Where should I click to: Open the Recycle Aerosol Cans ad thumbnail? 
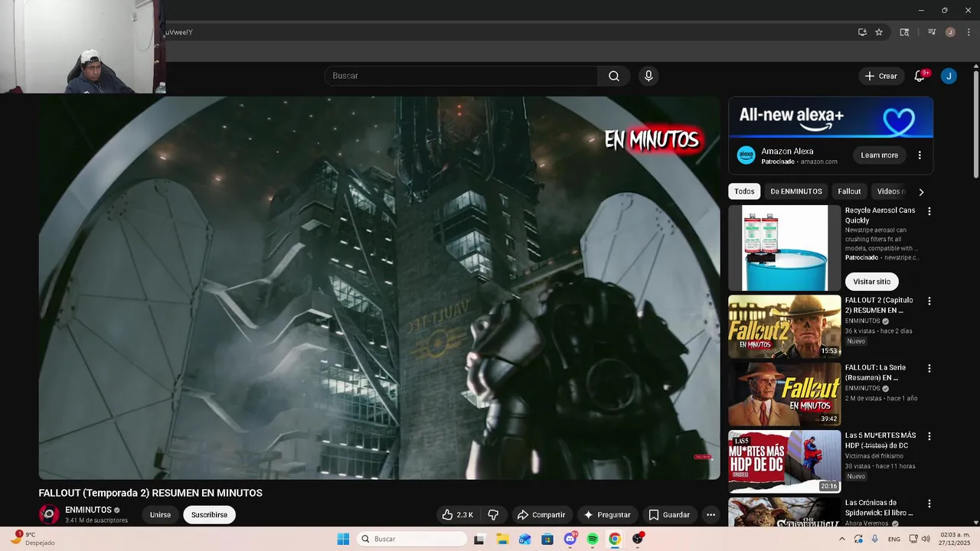click(785, 248)
